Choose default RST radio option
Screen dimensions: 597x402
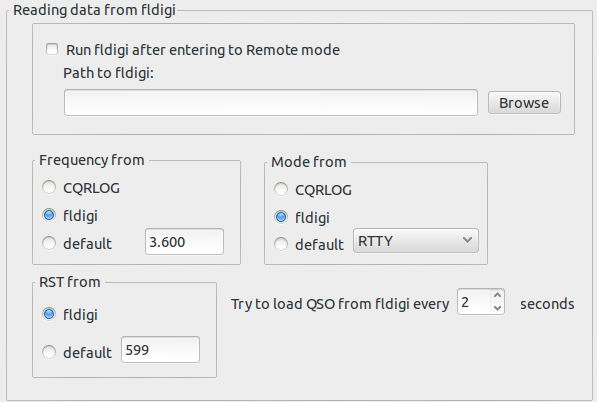[x=49, y=352]
